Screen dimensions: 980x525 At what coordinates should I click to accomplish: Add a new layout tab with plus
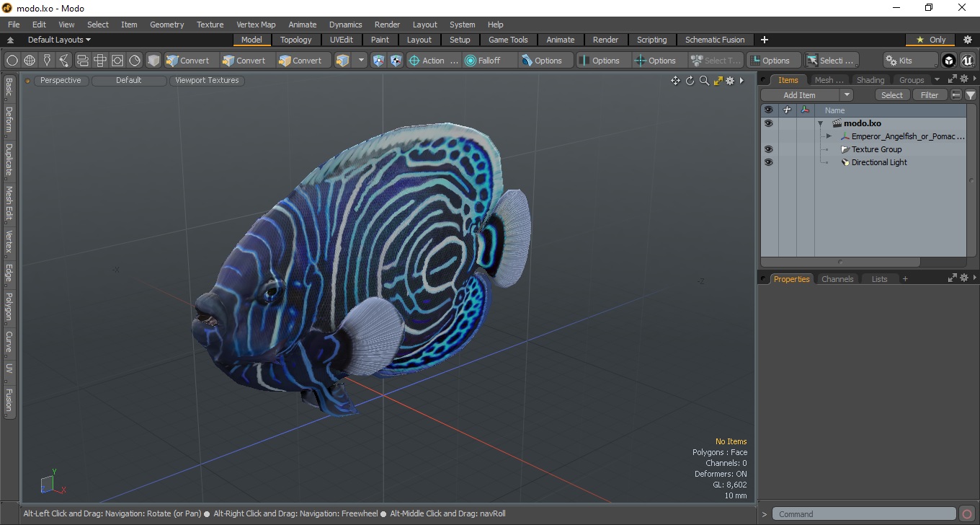click(765, 40)
